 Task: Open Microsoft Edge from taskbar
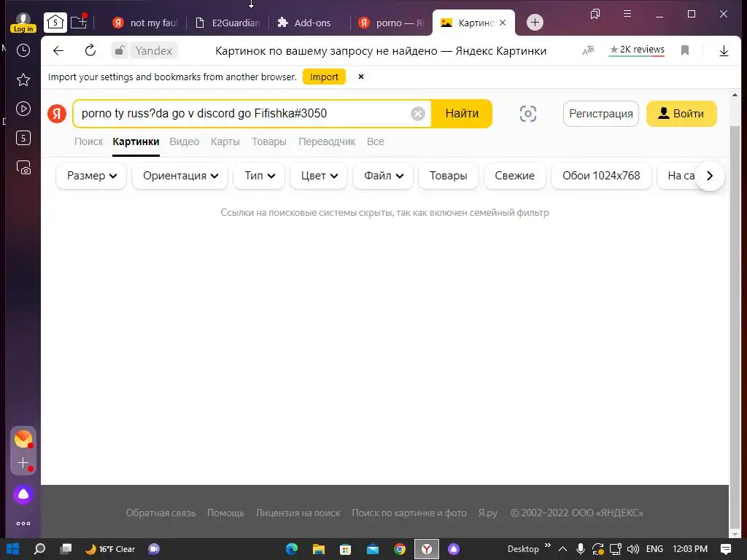292,549
